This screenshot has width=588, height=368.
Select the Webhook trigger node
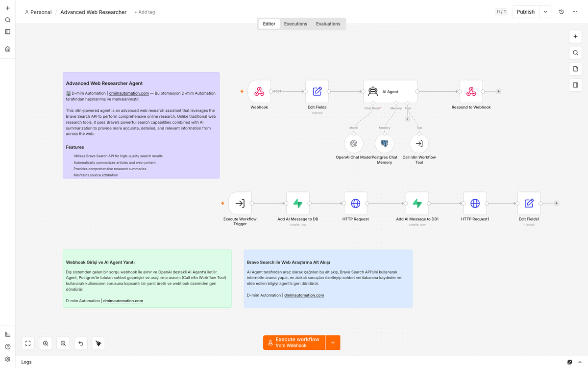pos(259,92)
